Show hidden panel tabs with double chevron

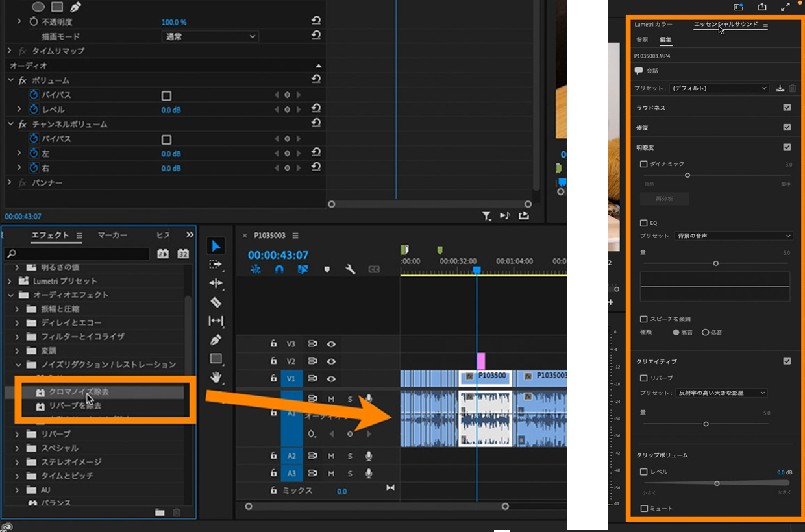point(190,235)
